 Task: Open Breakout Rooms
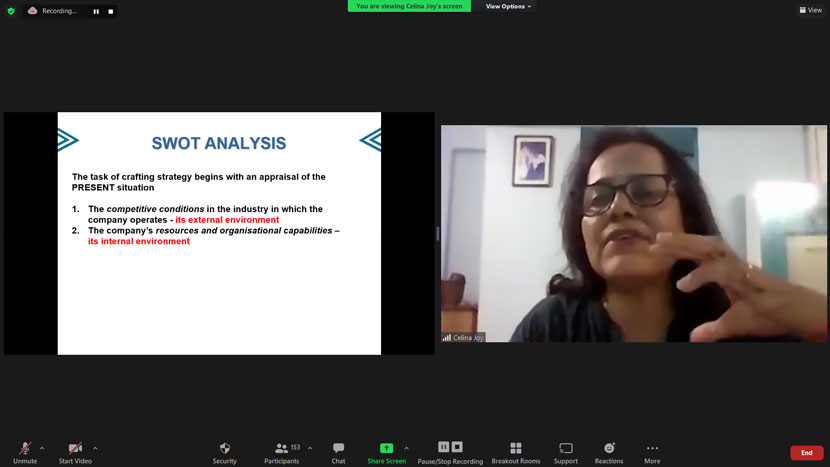coord(516,453)
